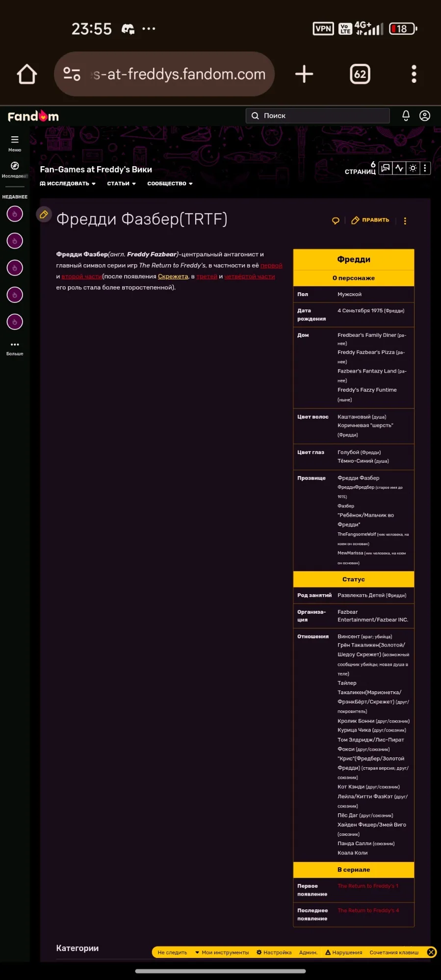This screenshot has width=441, height=980.
Task: Follow the red link второй части
Action: (81, 276)
